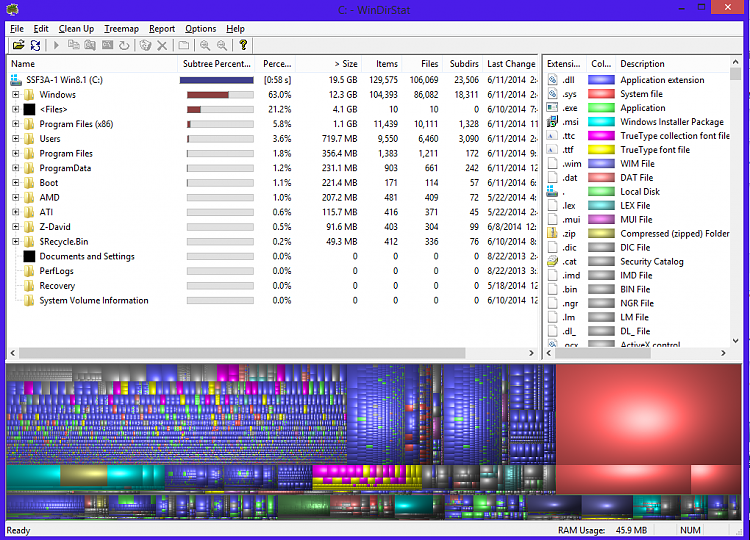Click directory list horizontal scrollbar right arrow
Screen dimensions: 750x540
pos(531,353)
